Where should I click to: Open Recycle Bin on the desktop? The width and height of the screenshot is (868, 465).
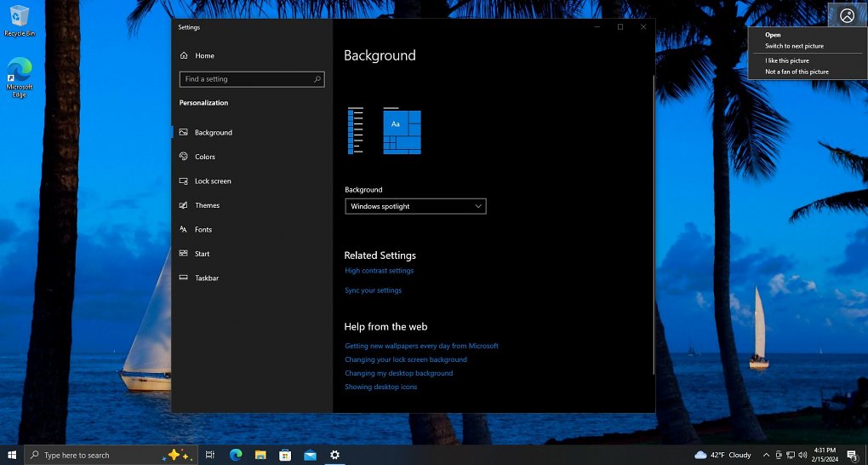coord(20,21)
